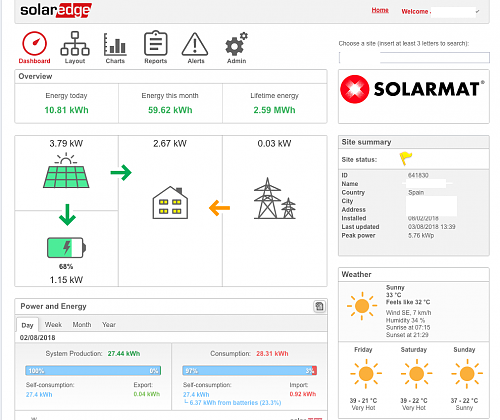
Task: Click the Sunset at 21:29 text
Action: [407, 335]
